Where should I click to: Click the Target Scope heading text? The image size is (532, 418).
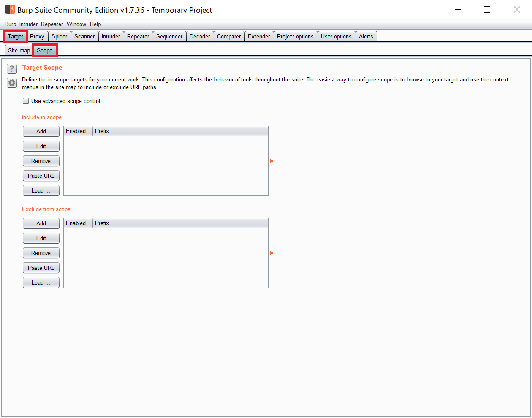pos(42,68)
